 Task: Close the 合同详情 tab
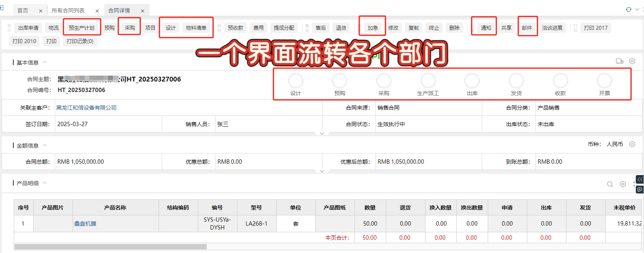click(143, 11)
